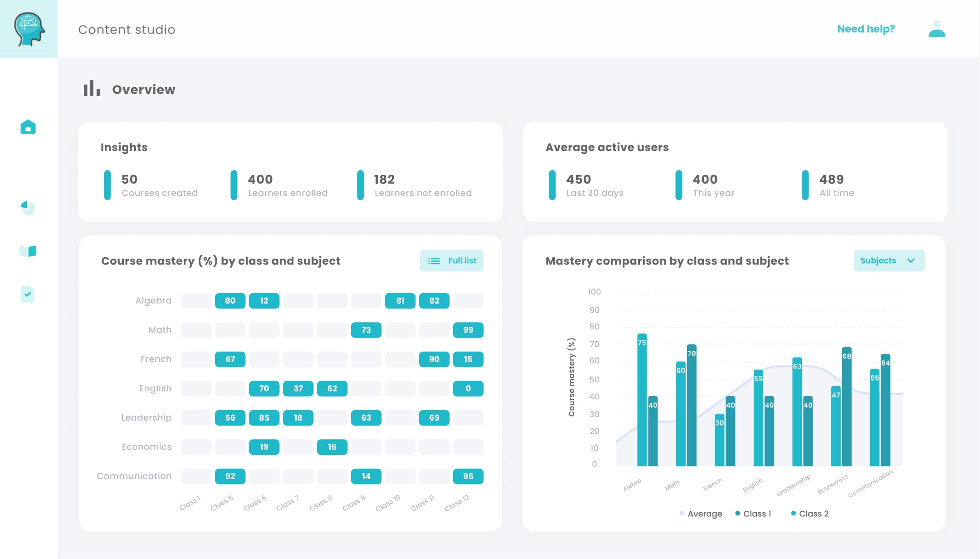Open the Need help? link
Screen dimensions: 980x559
tap(866, 29)
